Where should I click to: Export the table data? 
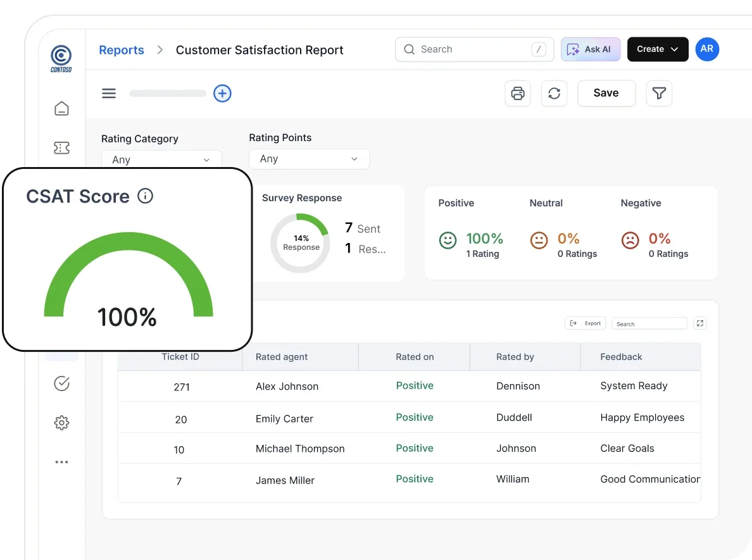pyautogui.click(x=585, y=323)
